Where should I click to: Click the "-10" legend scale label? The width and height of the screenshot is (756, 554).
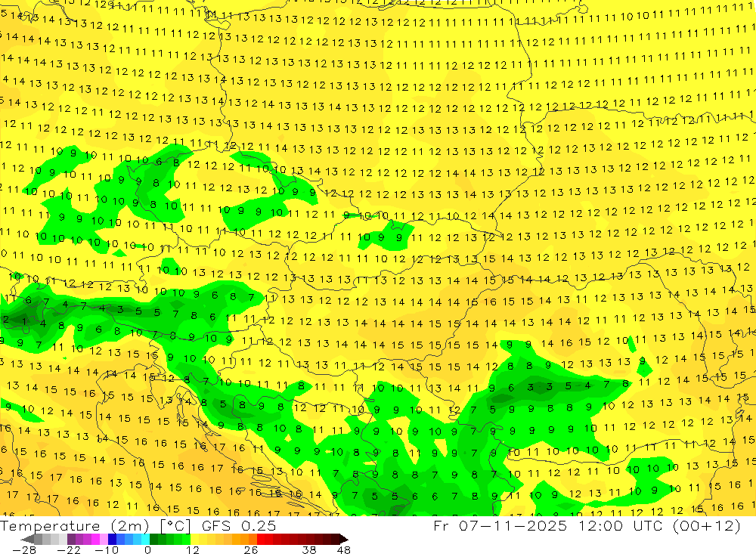(x=106, y=549)
